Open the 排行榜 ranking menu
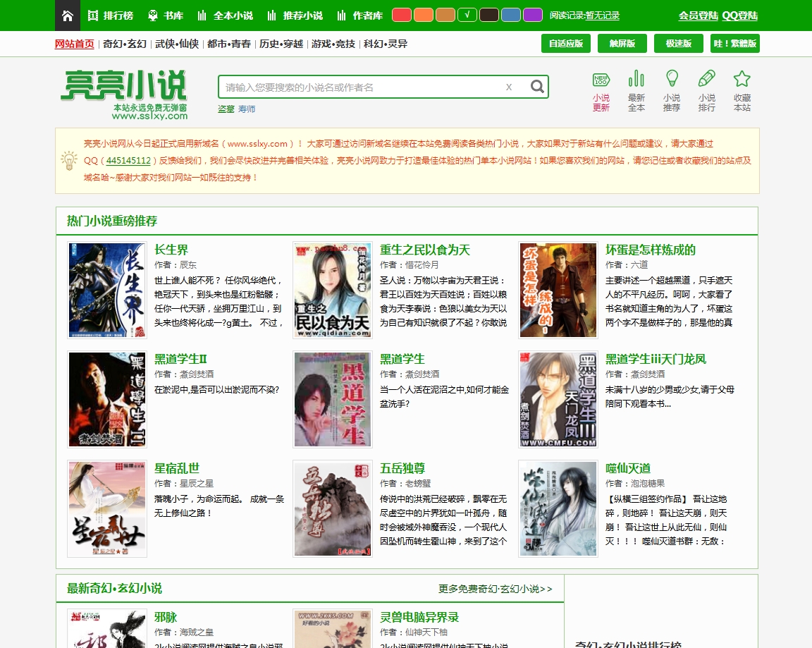Screen dimensions: 812x648 pos(111,16)
